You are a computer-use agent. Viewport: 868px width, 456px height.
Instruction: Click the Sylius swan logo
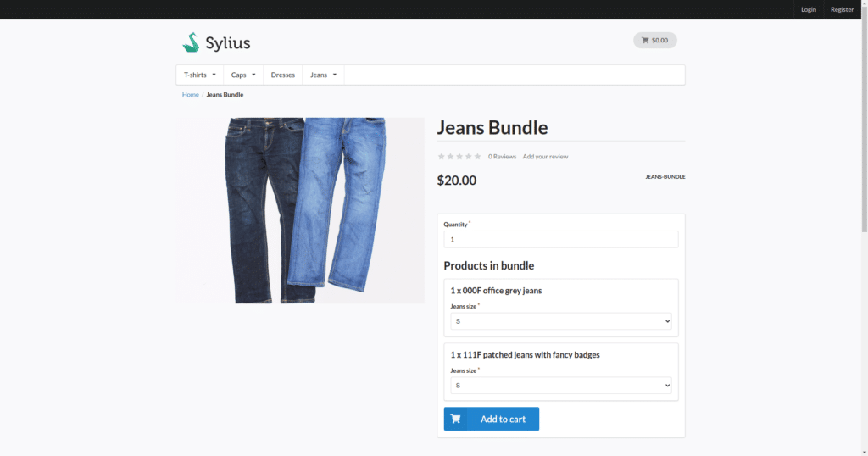216,42
